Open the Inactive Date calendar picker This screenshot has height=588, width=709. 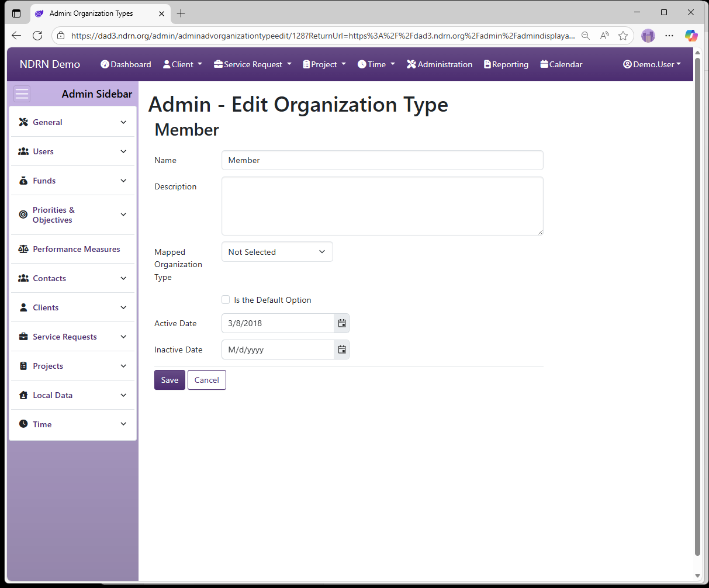coord(342,350)
